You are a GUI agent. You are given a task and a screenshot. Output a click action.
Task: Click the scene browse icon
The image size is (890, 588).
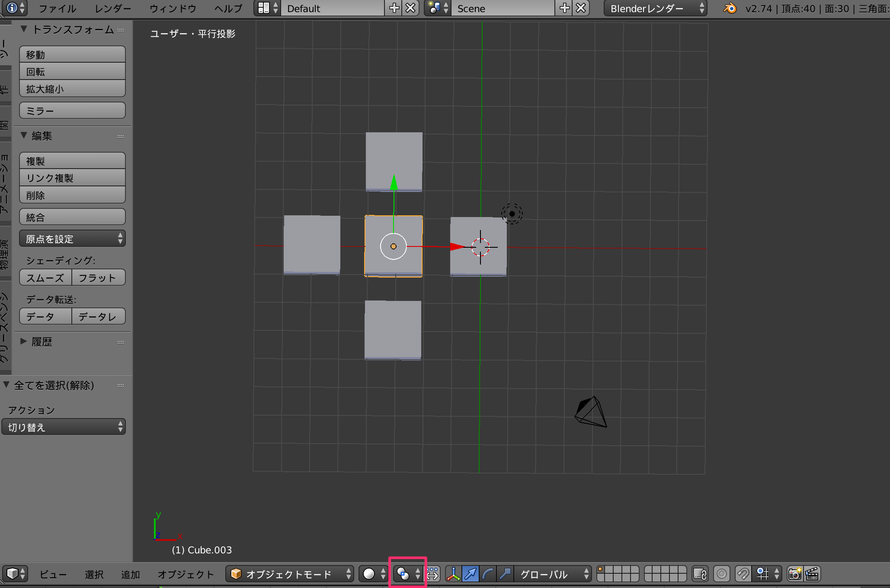point(438,8)
